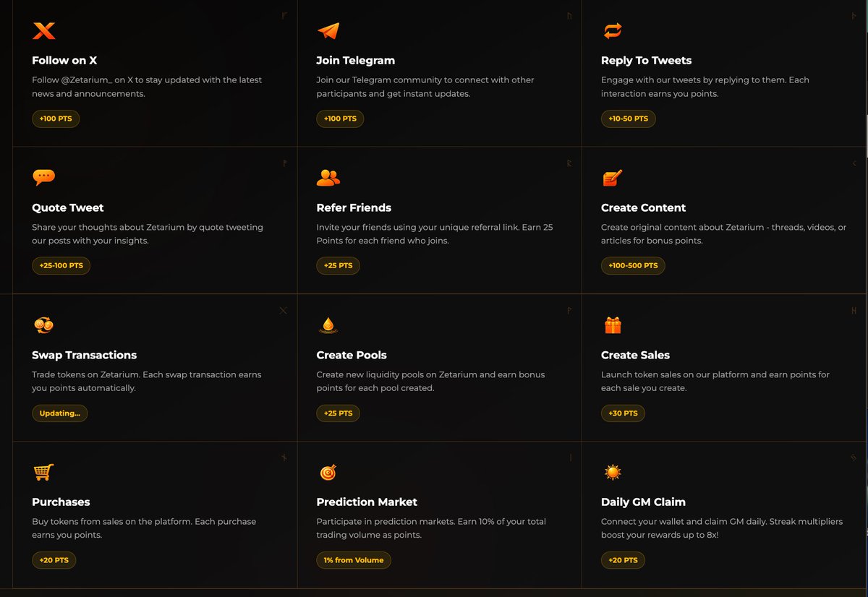Click the Daily GM Claim heading

tap(643, 502)
